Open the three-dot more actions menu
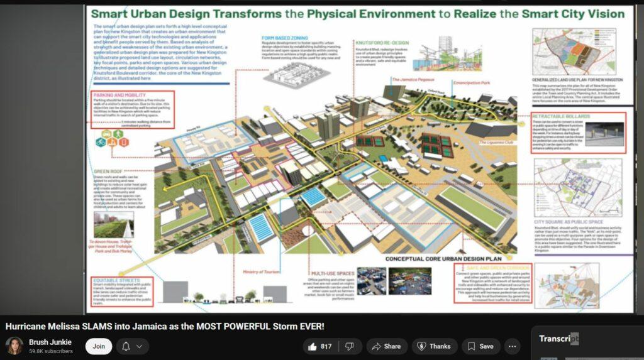 pyautogui.click(x=513, y=346)
